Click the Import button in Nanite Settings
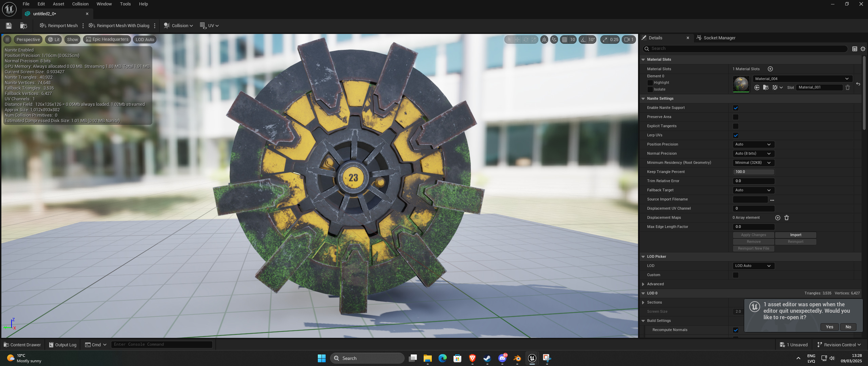Viewport: 868px width, 366px height. click(795, 235)
